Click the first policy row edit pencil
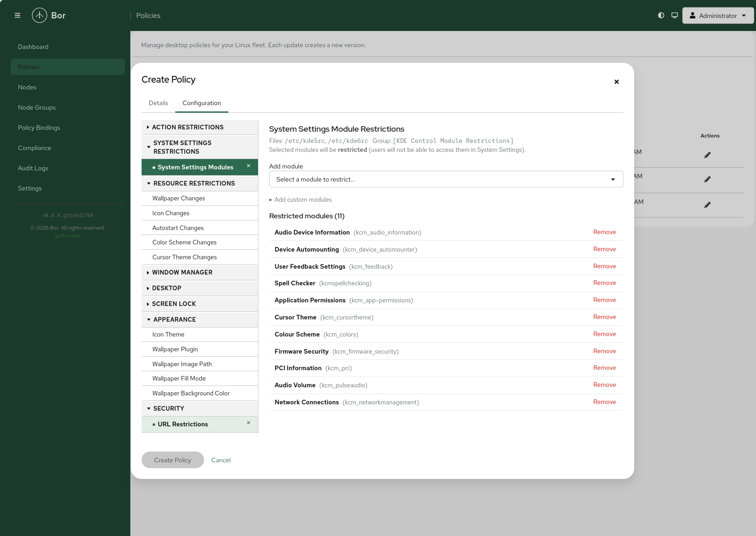Viewport: 756px width, 536px height. point(707,155)
